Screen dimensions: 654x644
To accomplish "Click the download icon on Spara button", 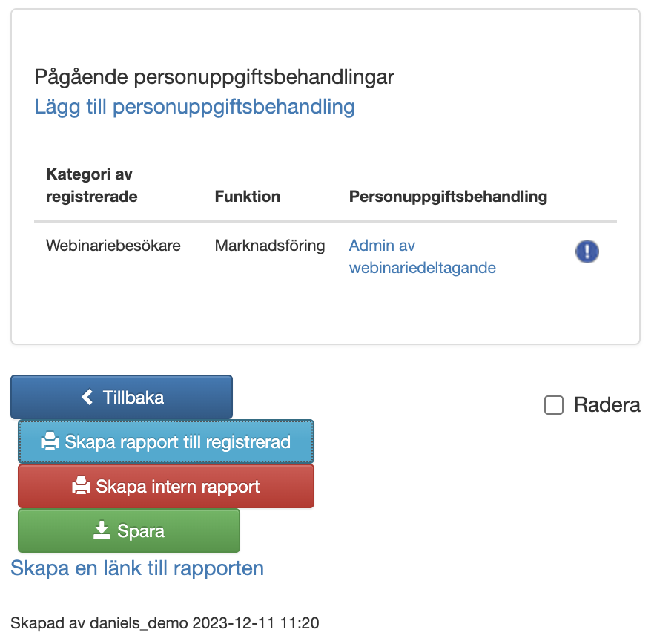I will click(102, 530).
